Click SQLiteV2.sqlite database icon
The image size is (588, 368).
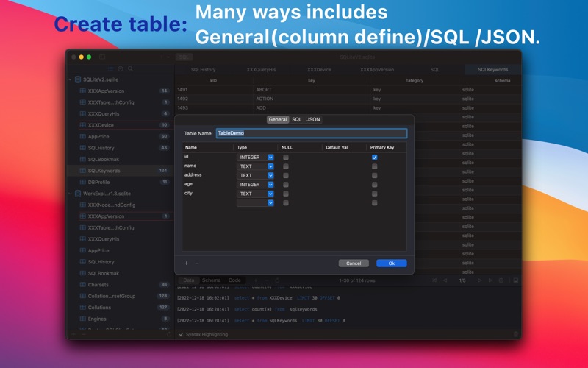78,79
